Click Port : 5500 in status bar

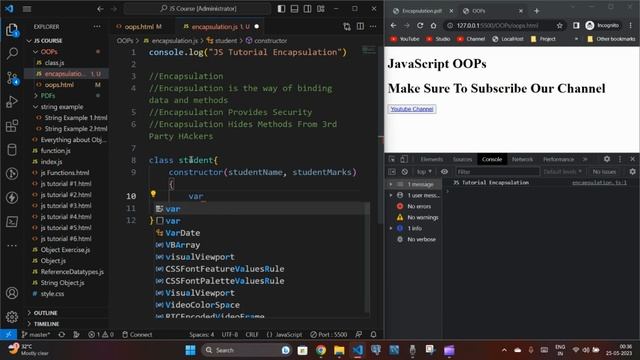[x=329, y=334]
